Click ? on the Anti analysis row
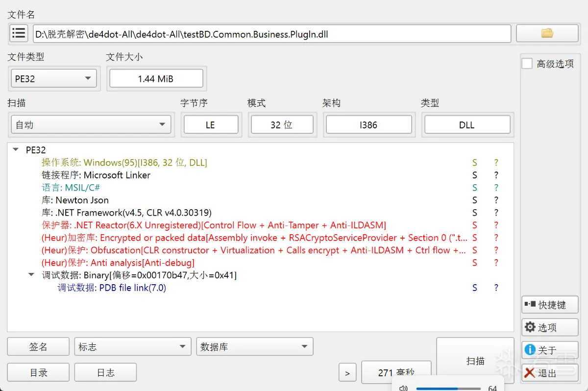 click(496, 263)
